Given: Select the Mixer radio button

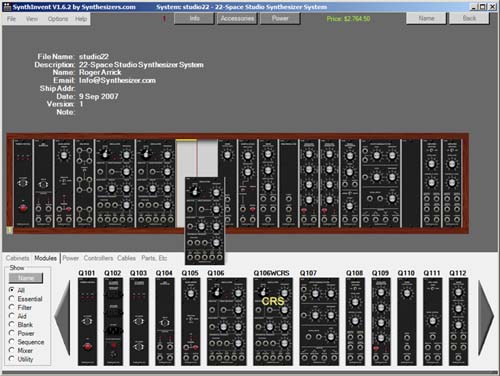Looking at the screenshot, I should pos(12,350).
